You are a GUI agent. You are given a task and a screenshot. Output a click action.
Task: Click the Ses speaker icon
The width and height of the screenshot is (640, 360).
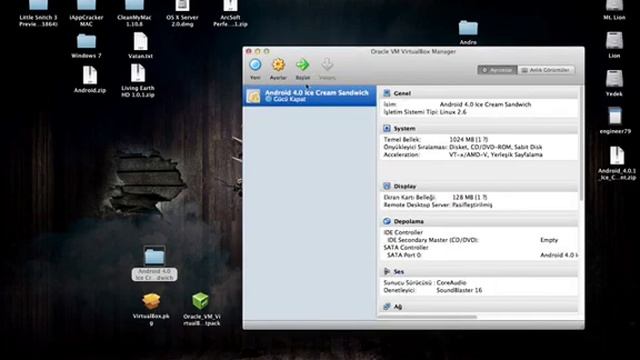pos(387,271)
